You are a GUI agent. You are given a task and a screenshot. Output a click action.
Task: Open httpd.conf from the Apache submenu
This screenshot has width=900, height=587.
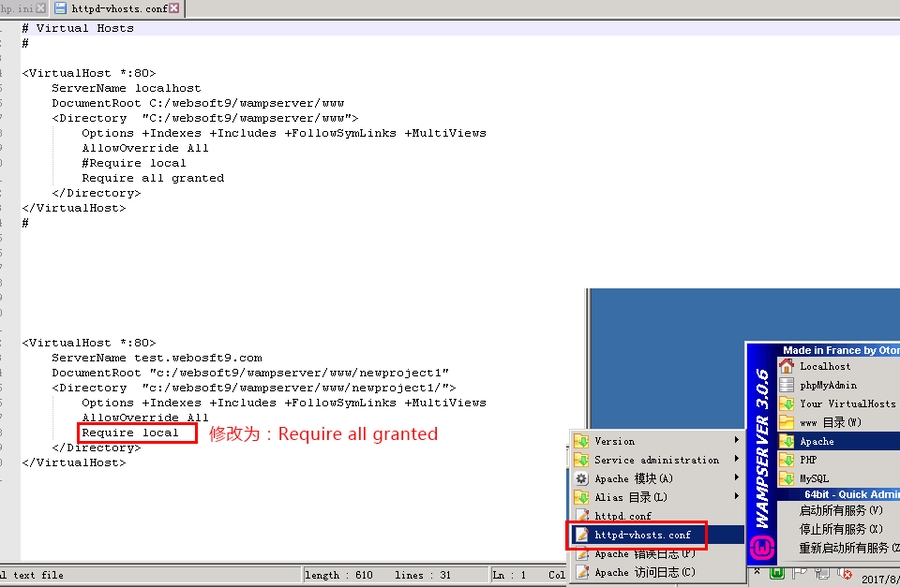(622, 516)
